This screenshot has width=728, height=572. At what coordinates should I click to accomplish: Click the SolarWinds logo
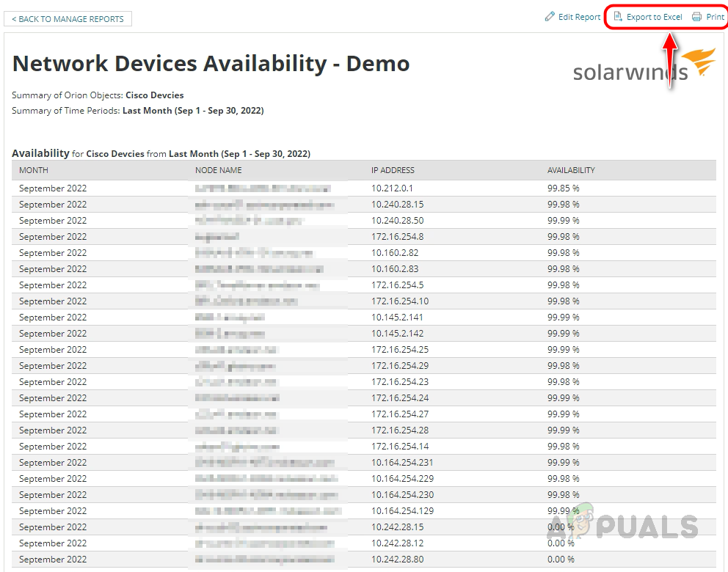click(644, 65)
